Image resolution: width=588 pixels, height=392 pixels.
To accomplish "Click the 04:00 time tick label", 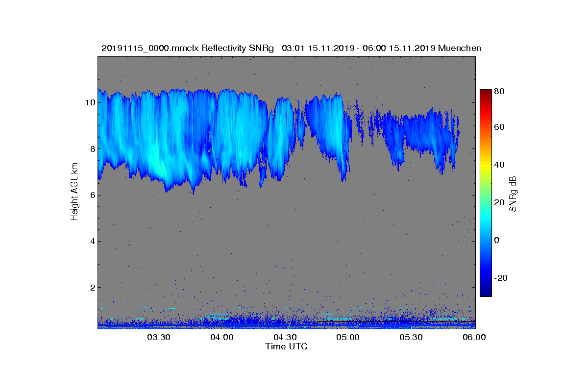I will [x=222, y=338].
